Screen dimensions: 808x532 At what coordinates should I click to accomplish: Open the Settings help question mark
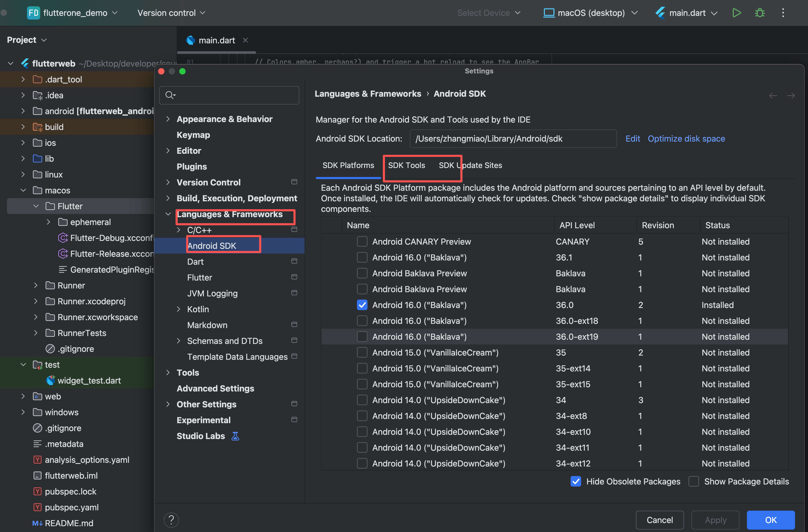tap(171, 520)
